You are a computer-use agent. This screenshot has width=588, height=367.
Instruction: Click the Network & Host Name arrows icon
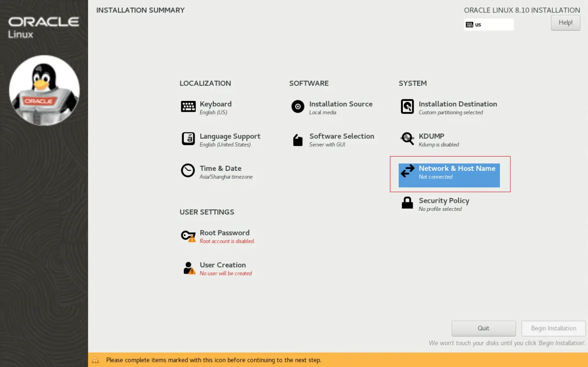coord(407,171)
